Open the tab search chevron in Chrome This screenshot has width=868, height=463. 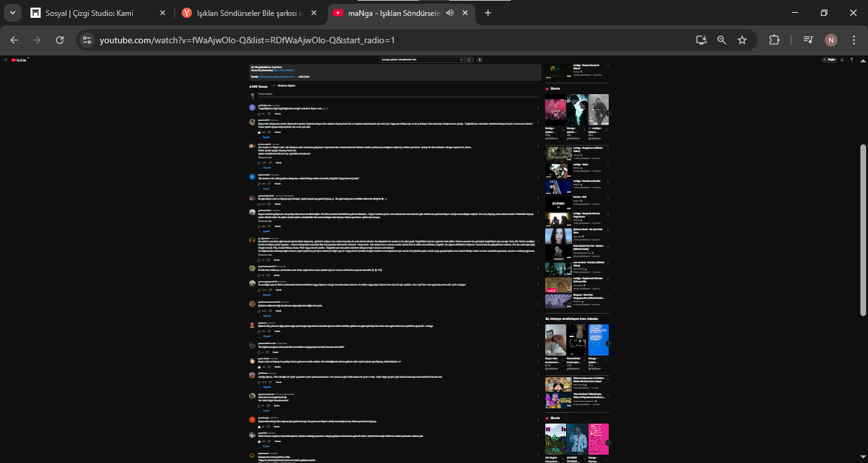point(12,13)
